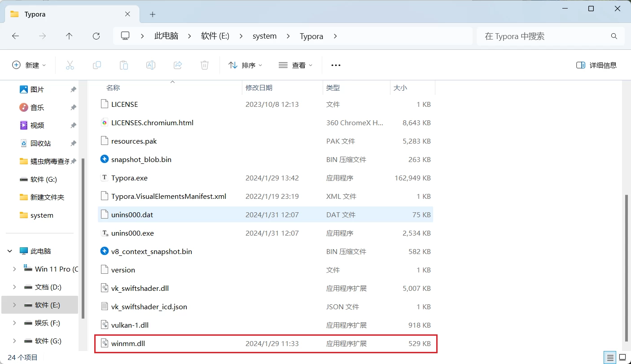The height and width of the screenshot is (364, 631).
Task: Switch to details list view layout
Action: point(610,358)
